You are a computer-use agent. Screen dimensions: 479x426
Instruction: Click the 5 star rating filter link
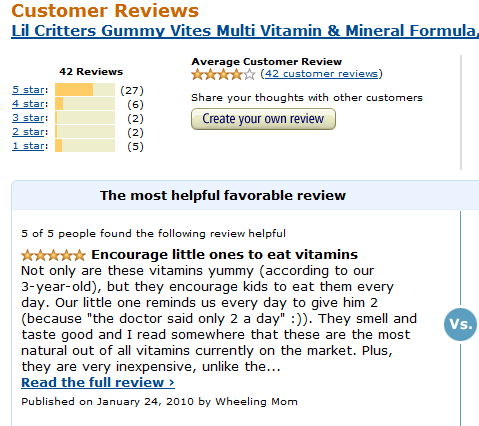point(28,90)
